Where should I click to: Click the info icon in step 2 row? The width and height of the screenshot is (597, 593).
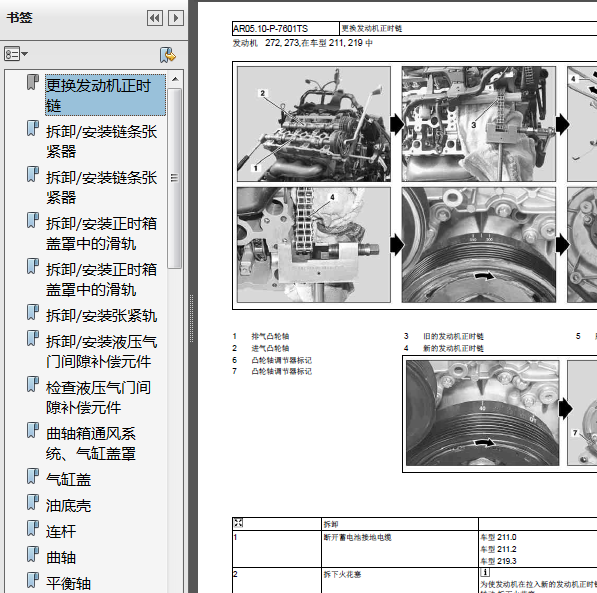[485, 572]
